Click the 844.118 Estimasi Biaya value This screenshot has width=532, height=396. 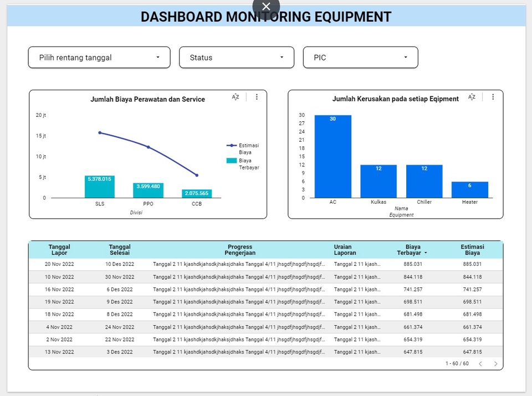click(472, 277)
